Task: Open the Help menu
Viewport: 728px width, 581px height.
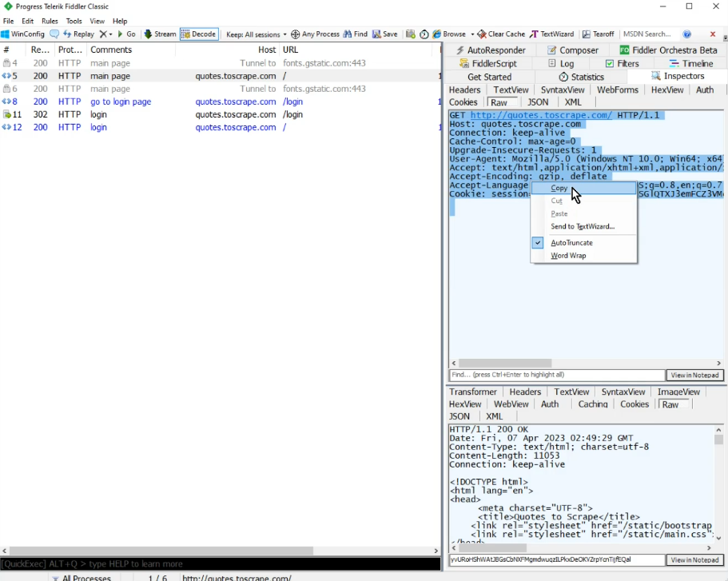Action: coord(120,21)
